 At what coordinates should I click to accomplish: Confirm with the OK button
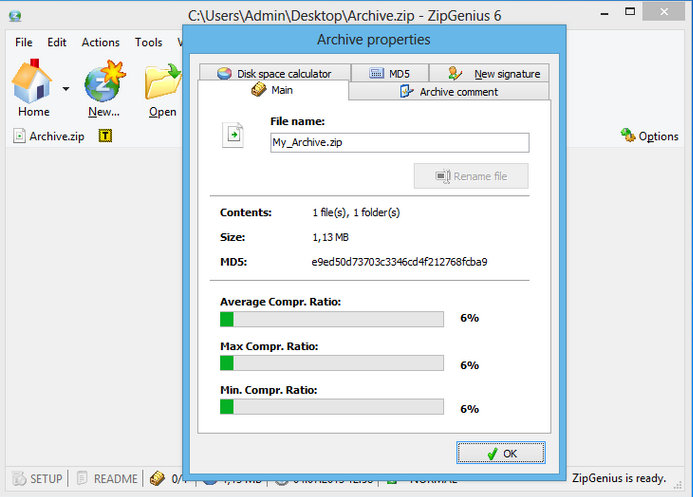501,453
